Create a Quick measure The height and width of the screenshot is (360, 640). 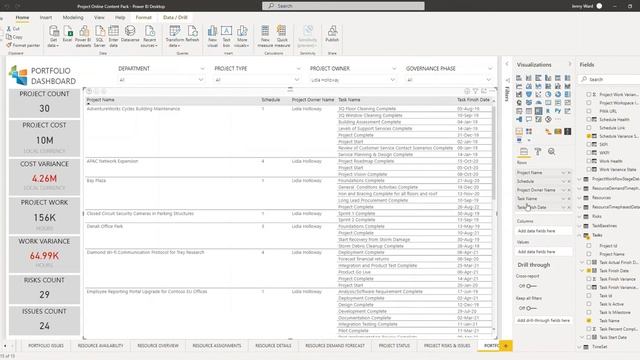(x=282, y=36)
